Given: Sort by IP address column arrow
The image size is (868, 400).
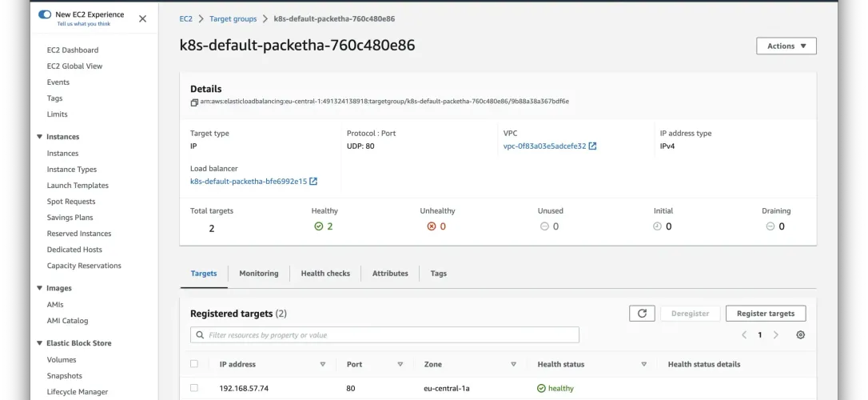Looking at the screenshot, I should [323, 365].
